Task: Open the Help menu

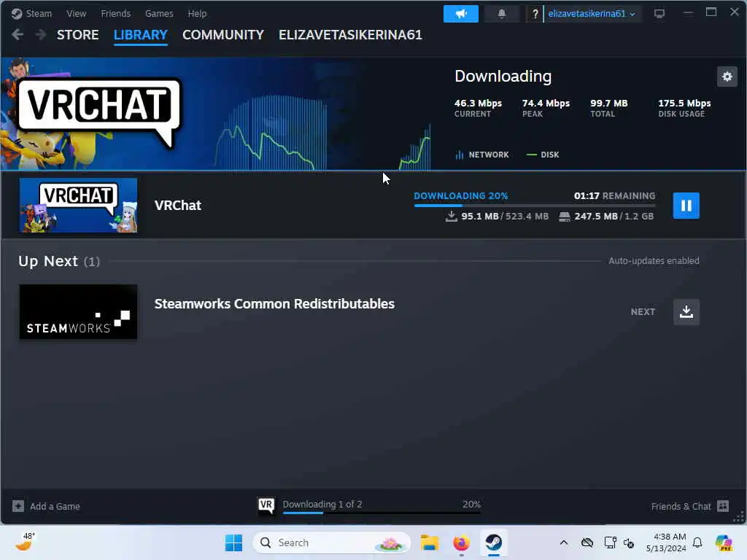Action: [x=197, y=13]
